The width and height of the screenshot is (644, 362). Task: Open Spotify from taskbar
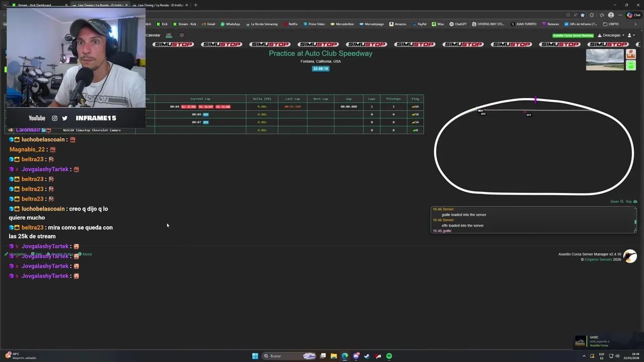pos(389,356)
